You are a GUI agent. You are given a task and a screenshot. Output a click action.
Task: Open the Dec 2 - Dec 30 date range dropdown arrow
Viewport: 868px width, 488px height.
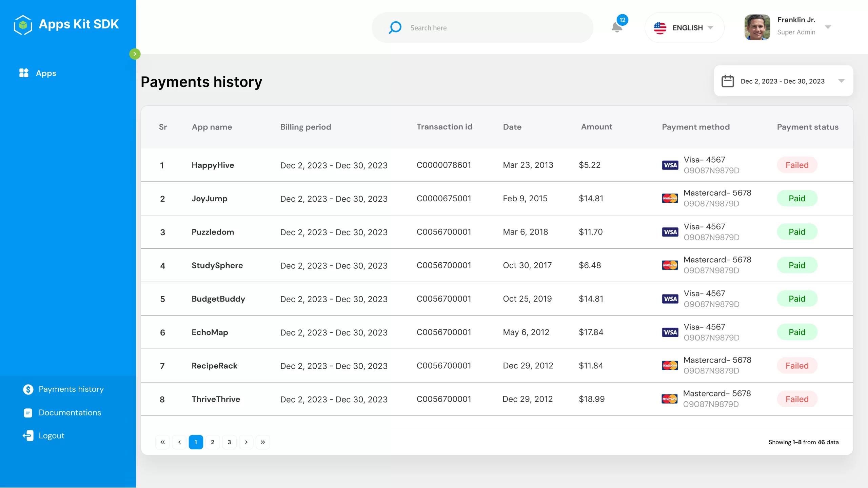pos(842,81)
